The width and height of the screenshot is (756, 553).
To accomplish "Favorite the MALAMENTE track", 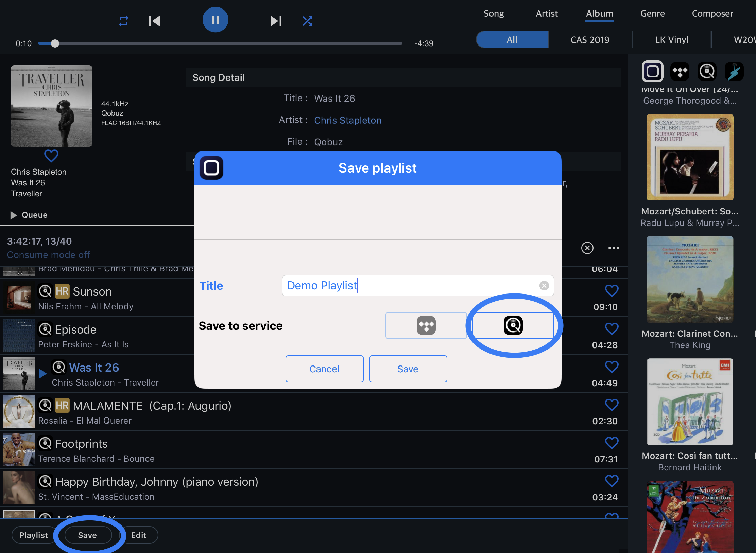I will 612,405.
